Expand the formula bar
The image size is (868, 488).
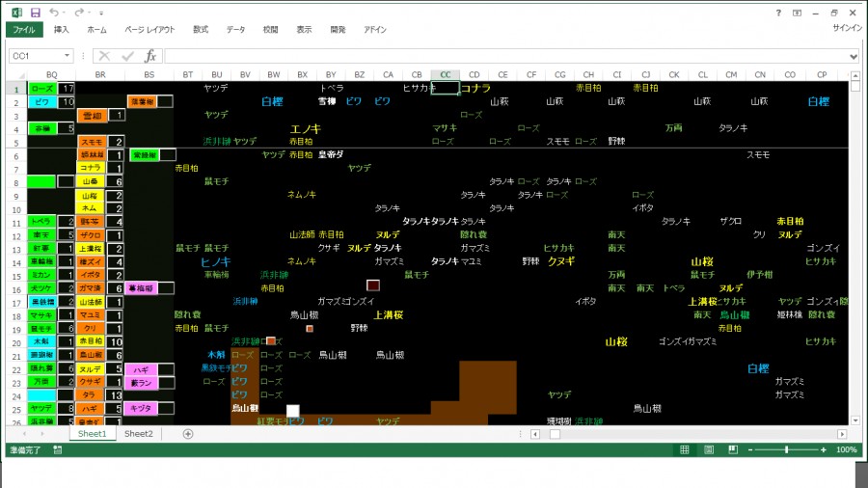pyautogui.click(x=854, y=57)
